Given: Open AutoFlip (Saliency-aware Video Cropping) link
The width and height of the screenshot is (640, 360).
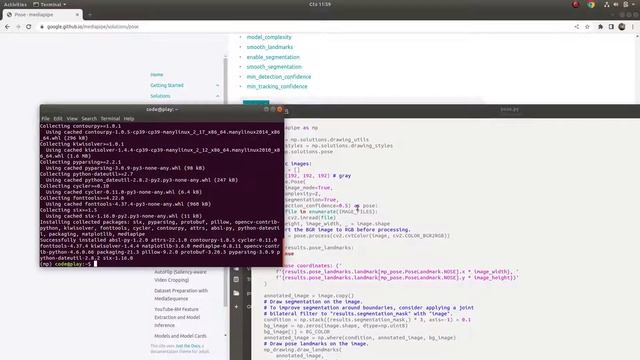Looking at the screenshot, I should pyautogui.click(x=180, y=276).
